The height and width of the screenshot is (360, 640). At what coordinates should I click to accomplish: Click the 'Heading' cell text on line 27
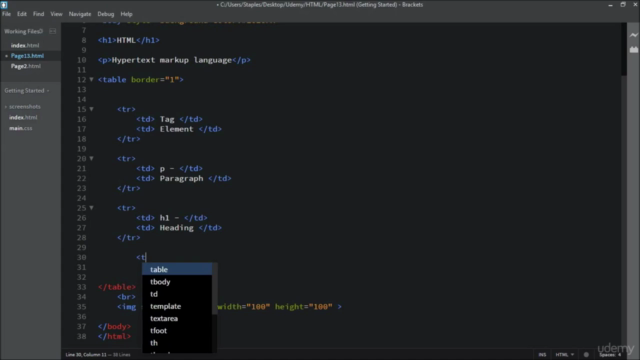tap(176, 228)
